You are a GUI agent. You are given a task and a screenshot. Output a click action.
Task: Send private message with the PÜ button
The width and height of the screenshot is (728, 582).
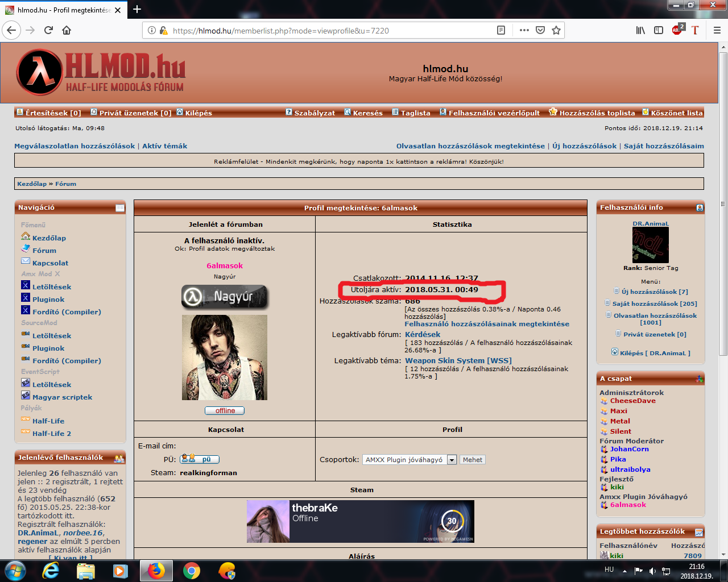click(199, 459)
